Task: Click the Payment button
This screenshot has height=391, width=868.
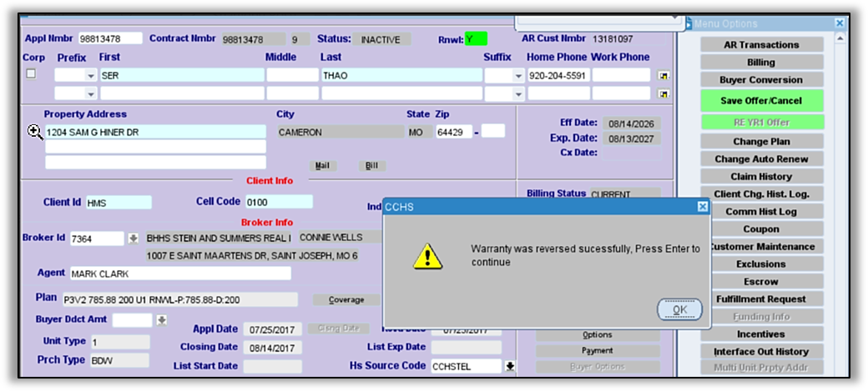Action: click(x=598, y=351)
